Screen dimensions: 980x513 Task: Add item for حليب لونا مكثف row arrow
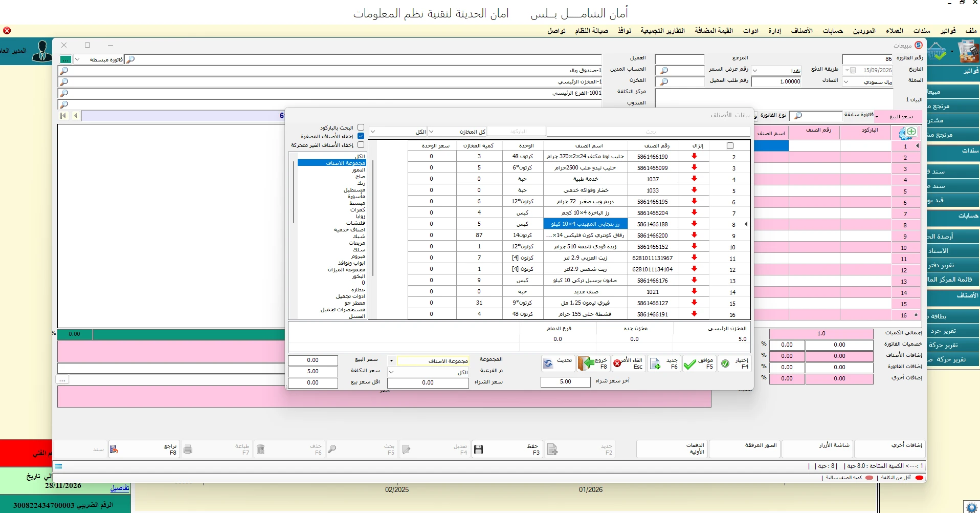pyautogui.click(x=694, y=156)
